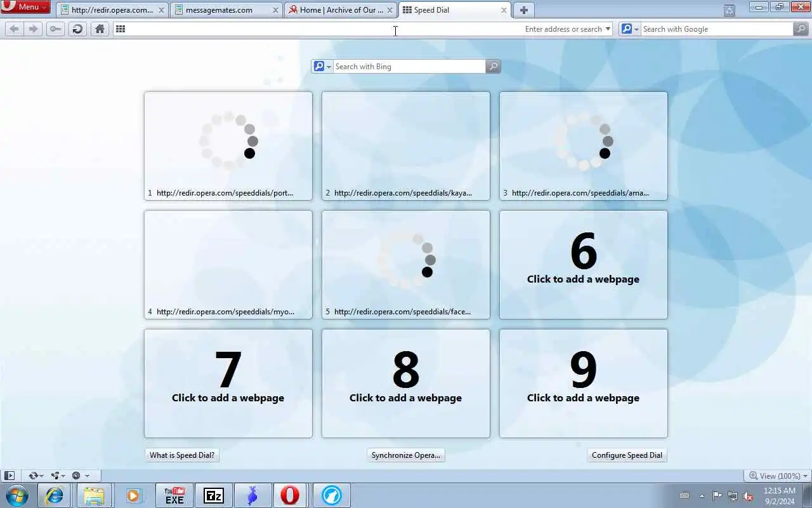
Task: Open speed dial 2 redir.opera.com/speeddials/kaya
Action: (406, 146)
